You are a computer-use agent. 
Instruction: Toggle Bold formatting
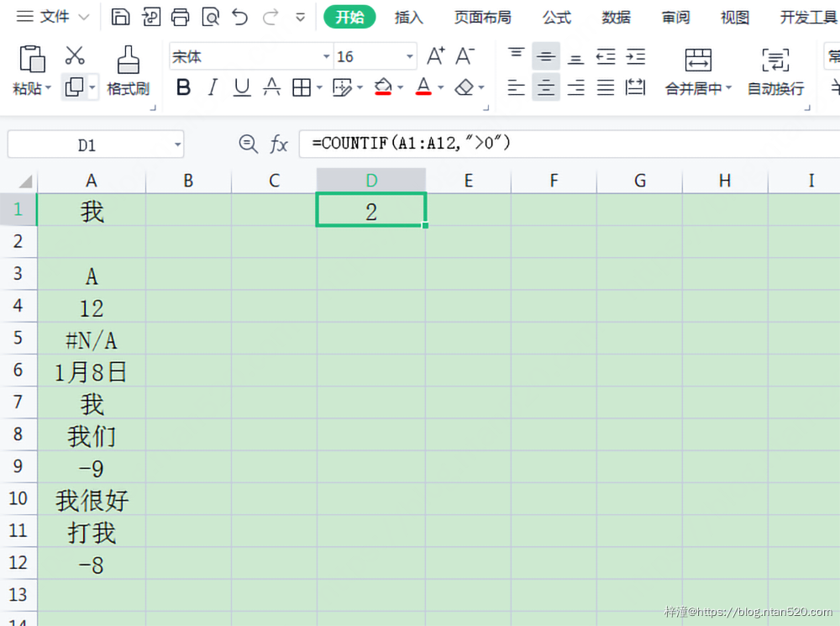click(x=183, y=87)
